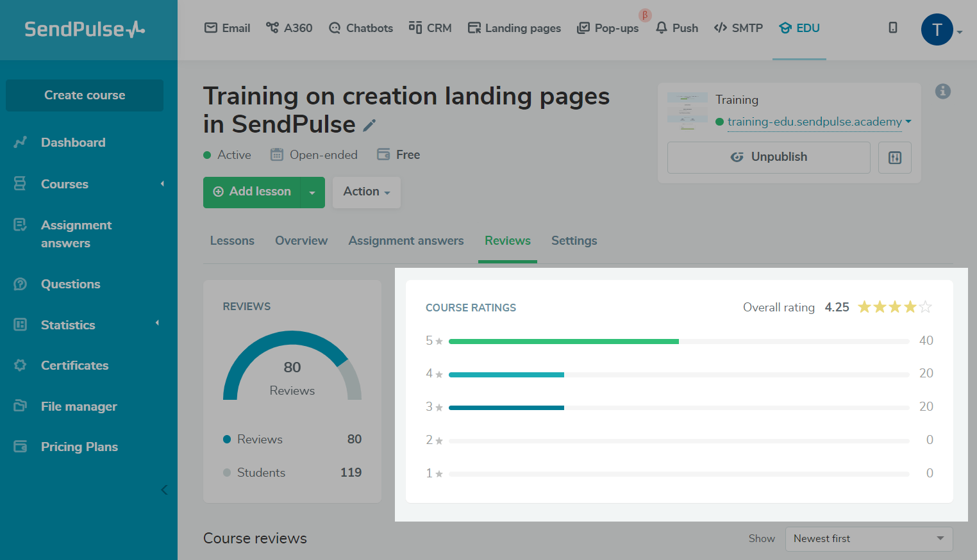977x560 pixels.
Task: Click the SendPulse logo
Action: pos(85,29)
